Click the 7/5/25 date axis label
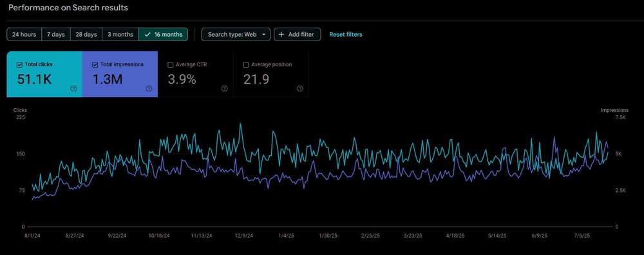 (x=582, y=236)
